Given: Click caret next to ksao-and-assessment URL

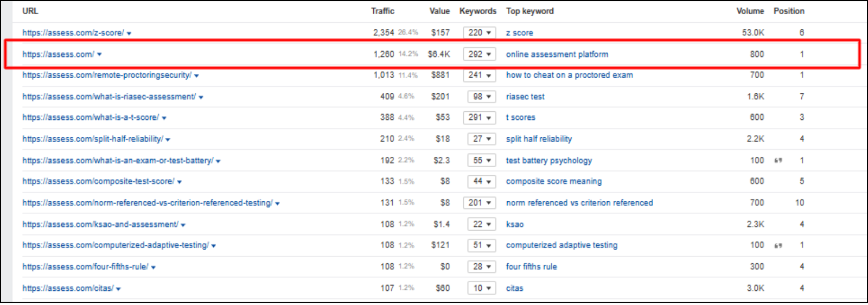Looking at the screenshot, I should click(x=183, y=225).
